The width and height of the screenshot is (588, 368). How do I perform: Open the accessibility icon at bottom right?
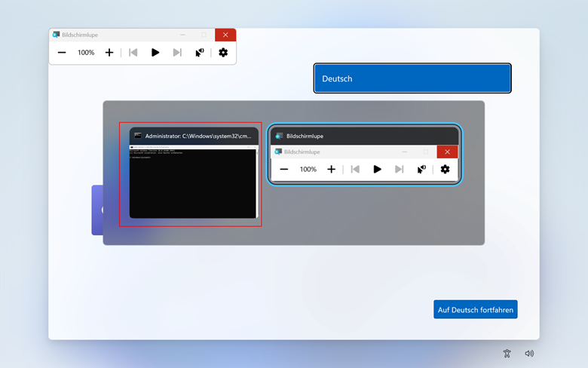pyautogui.click(x=508, y=353)
